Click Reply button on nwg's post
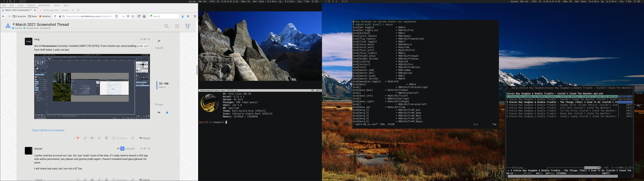The width and height of the screenshot is (644, 181). click(x=145, y=138)
